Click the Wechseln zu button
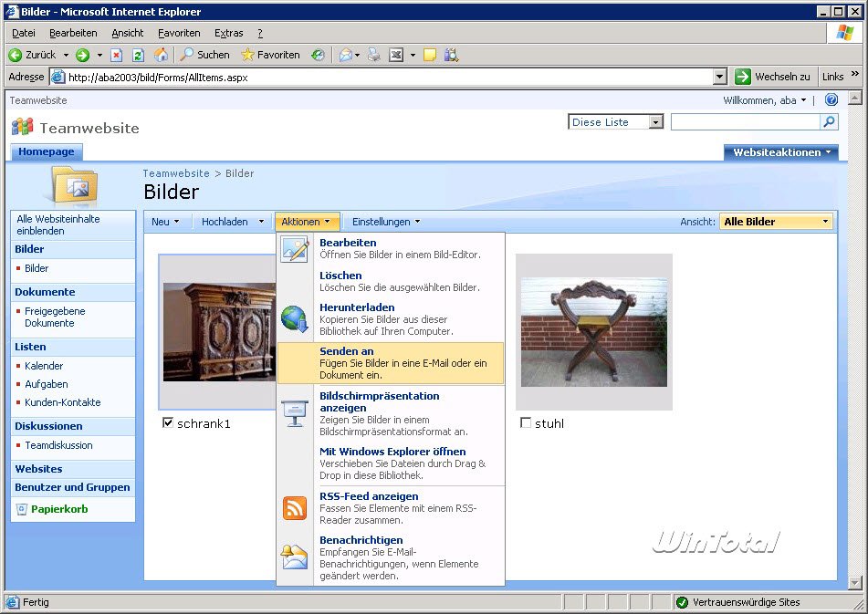 click(x=773, y=78)
